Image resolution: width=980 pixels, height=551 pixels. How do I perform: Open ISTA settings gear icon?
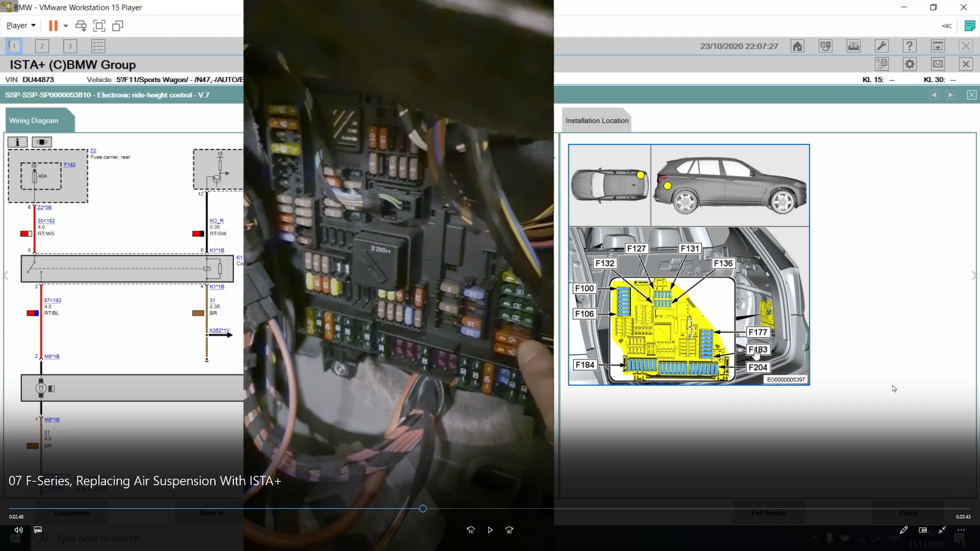click(910, 64)
